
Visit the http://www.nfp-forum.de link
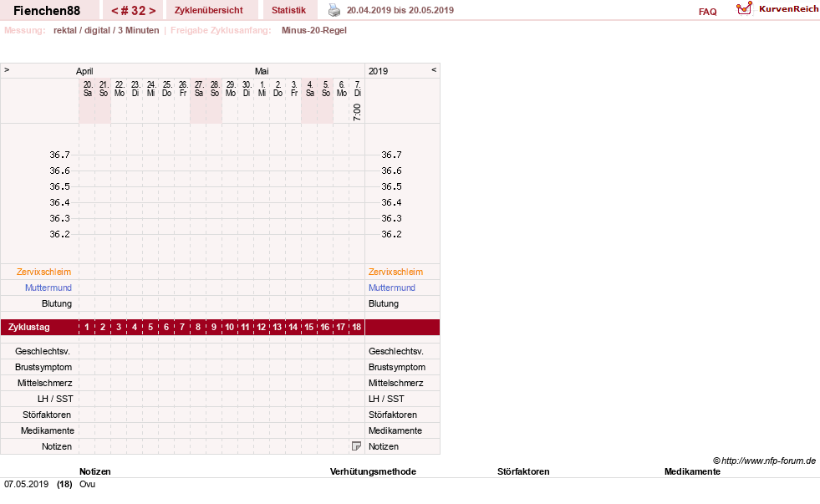pos(768,461)
